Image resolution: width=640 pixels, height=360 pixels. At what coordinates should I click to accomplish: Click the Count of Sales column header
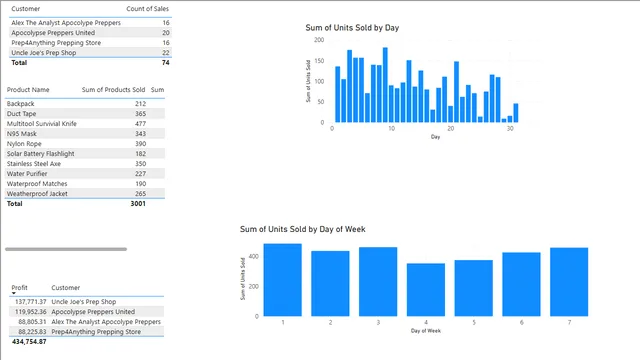click(x=147, y=9)
